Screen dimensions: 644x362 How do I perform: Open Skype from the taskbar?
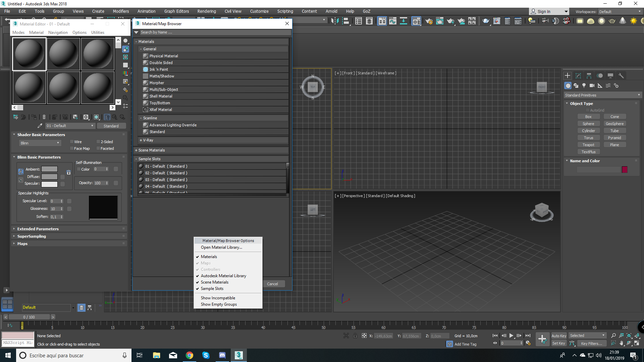coord(206,355)
